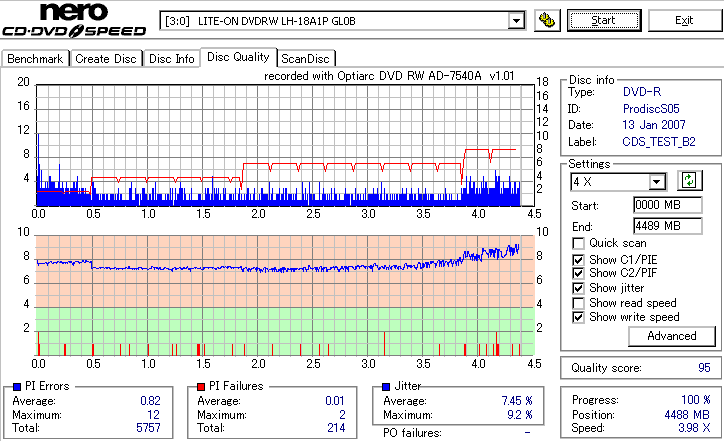Image resolution: width=724 pixels, height=441 pixels.
Task: Click the Position value 4488 MB
Action: [687, 415]
